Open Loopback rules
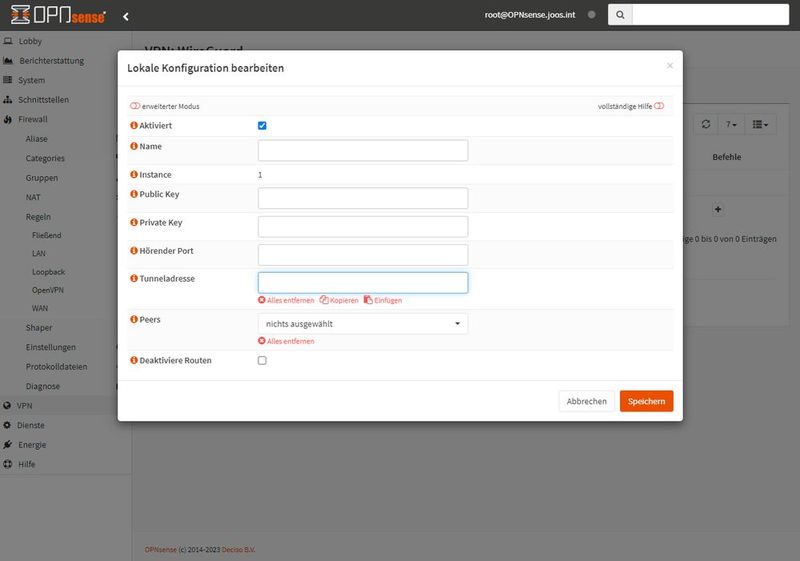 tap(48, 272)
